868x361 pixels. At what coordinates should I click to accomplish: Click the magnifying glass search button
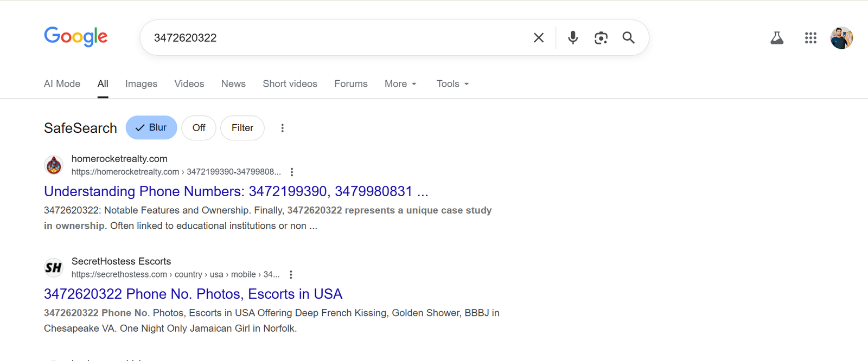click(628, 37)
